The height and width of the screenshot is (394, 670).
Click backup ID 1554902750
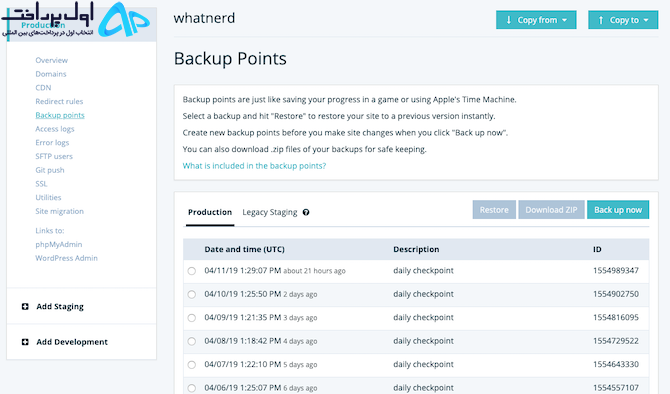tap(616, 294)
